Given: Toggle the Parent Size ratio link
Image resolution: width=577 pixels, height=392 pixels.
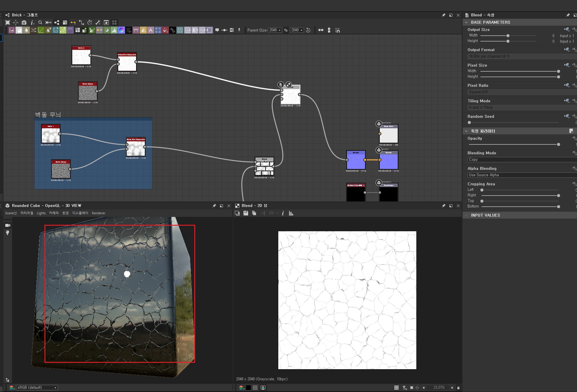Looking at the screenshot, I should [286, 30].
